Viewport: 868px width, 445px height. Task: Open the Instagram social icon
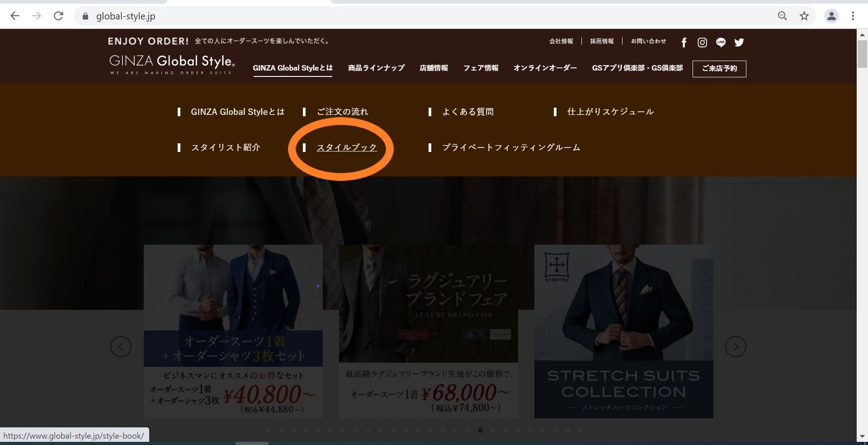[x=702, y=43]
